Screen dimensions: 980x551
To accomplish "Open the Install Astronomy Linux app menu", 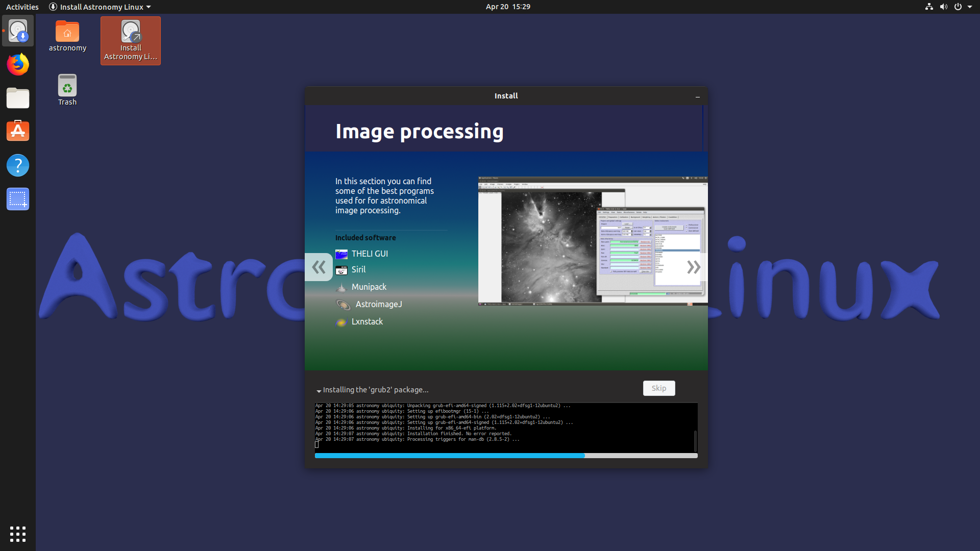I will pos(100,7).
